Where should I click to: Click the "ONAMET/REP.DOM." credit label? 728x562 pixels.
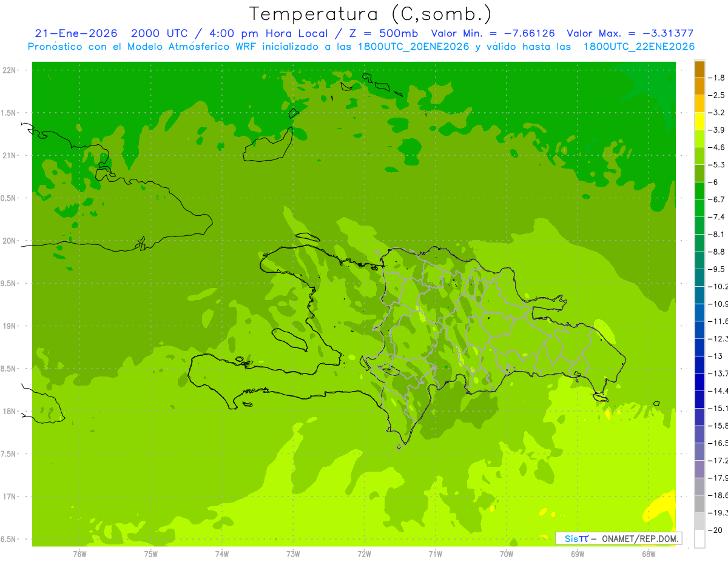(640, 538)
